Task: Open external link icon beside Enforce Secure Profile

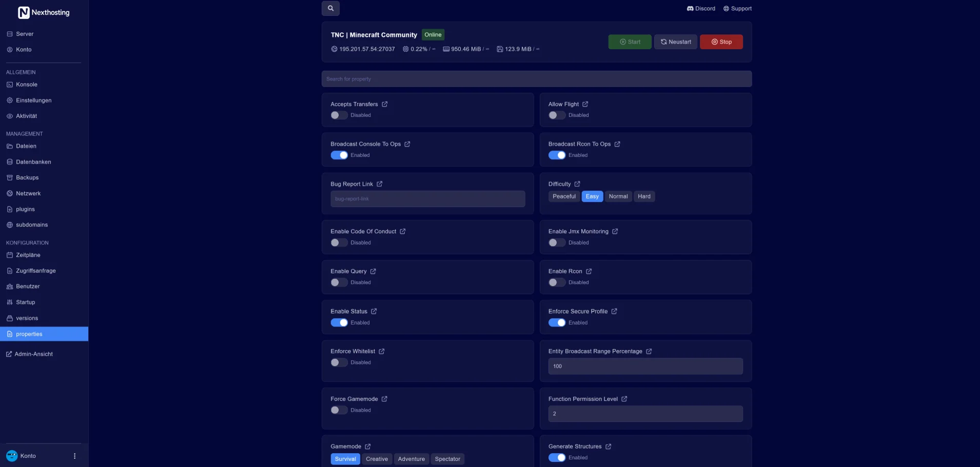Action: [x=614, y=311]
